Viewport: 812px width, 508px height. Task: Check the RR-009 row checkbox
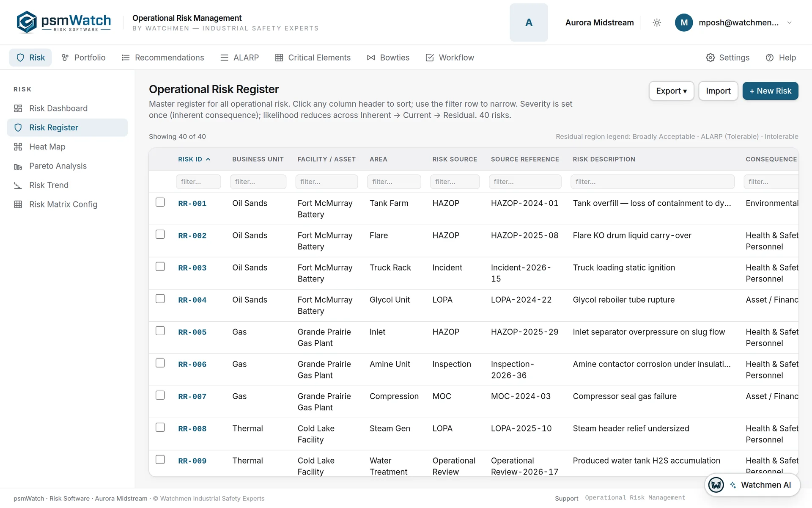(x=160, y=460)
